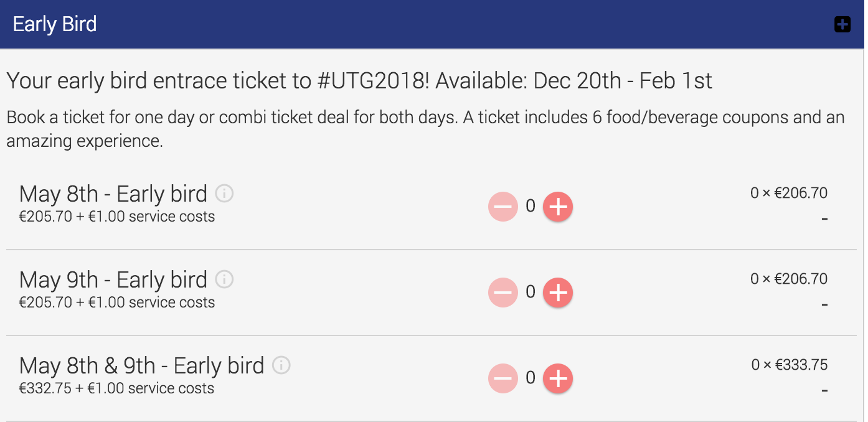Image resolution: width=868 pixels, height=422 pixels.
Task: Add one May 9th Early bird ticket
Action: [558, 293]
